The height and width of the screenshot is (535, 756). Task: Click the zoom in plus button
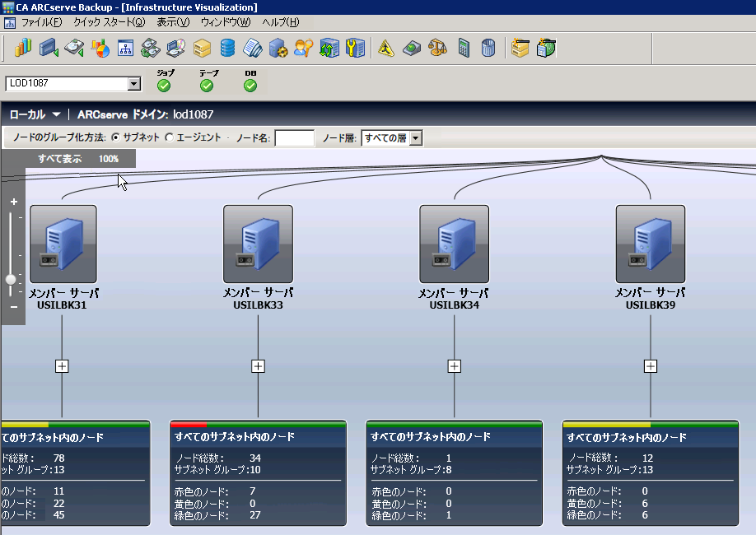tap(13, 202)
